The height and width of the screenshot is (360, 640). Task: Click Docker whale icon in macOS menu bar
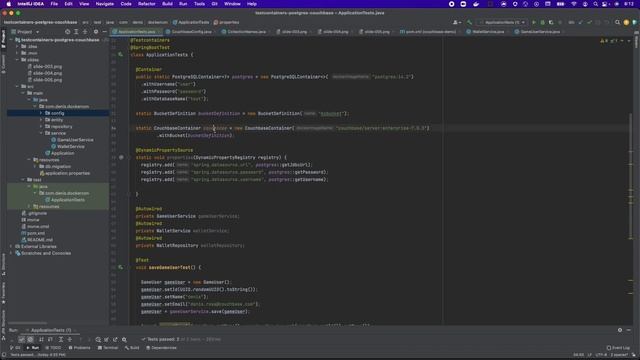click(476, 4)
